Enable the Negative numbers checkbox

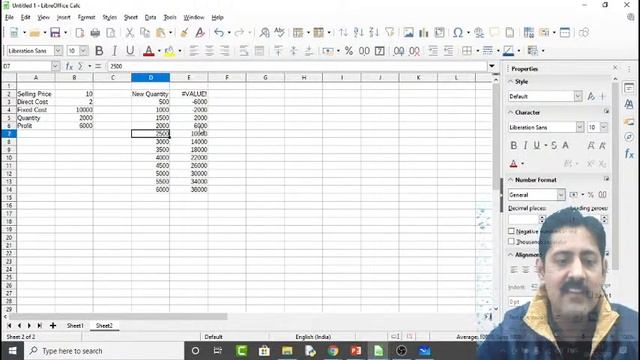pos(511,231)
